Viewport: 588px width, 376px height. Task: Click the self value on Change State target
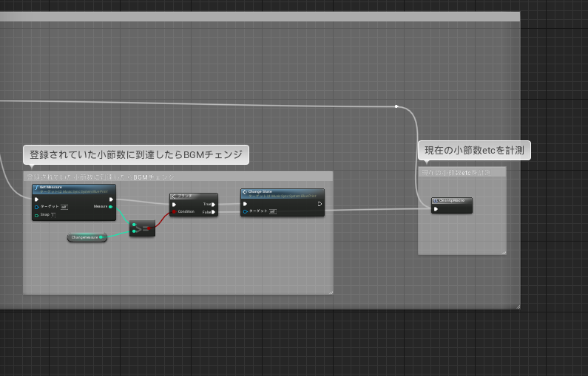tap(273, 211)
